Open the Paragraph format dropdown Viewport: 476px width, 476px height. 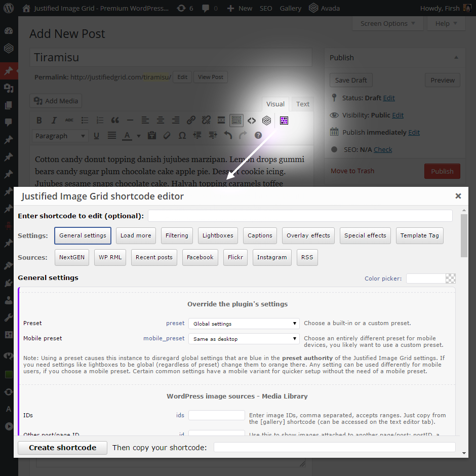pos(60,136)
